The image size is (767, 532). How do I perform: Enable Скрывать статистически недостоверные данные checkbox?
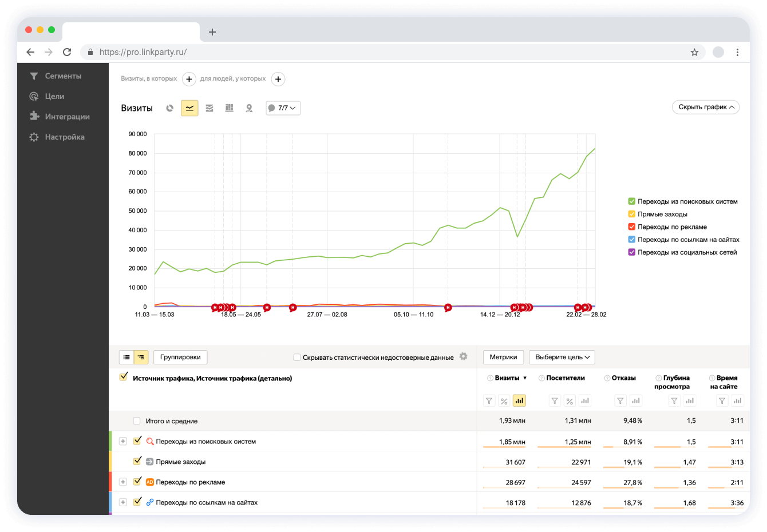coord(296,357)
